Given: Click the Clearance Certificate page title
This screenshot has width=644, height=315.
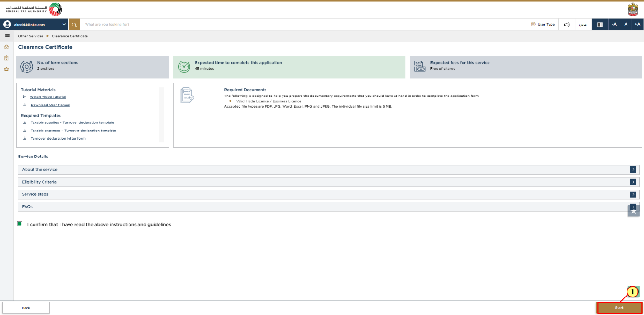Looking at the screenshot, I should [x=45, y=47].
